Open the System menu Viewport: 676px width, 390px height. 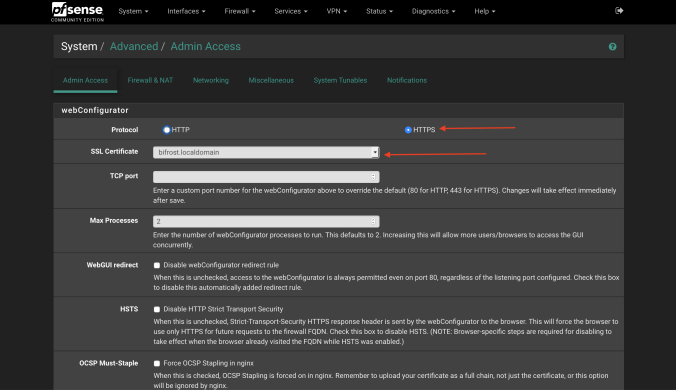click(133, 11)
